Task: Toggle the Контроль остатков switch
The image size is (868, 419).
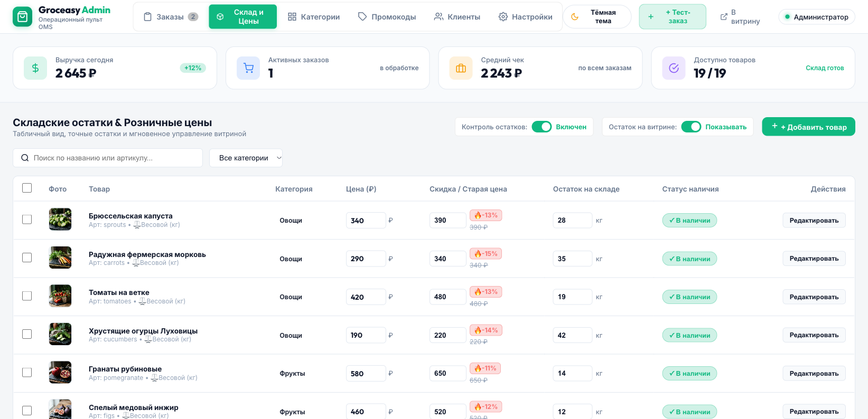Action: (542, 127)
